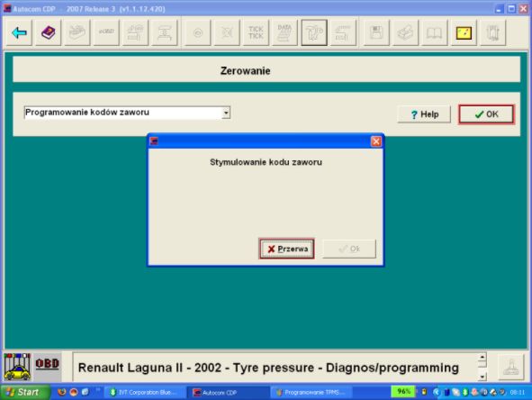Open the open-book manual icon
Screen dimensions: 532x400
click(x=434, y=33)
